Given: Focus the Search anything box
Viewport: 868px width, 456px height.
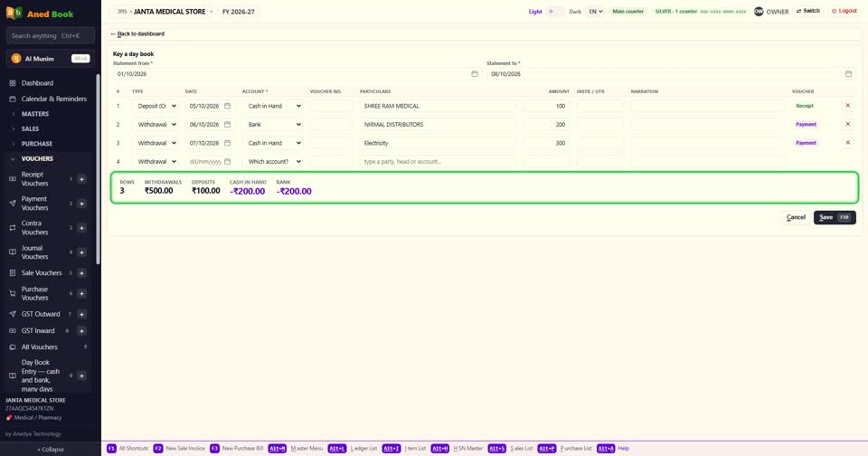Looking at the screenshot, I should (50, 35).
